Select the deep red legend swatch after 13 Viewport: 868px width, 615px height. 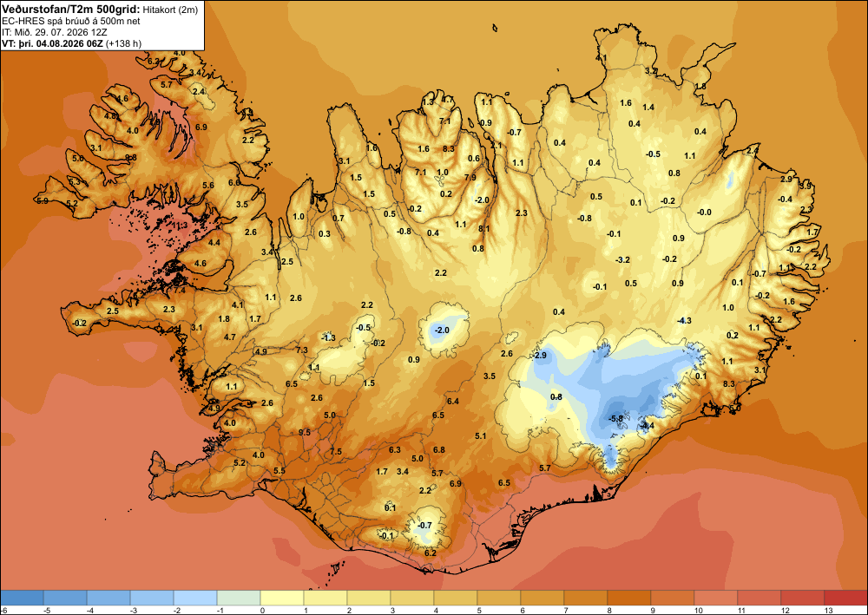[845, 598]
